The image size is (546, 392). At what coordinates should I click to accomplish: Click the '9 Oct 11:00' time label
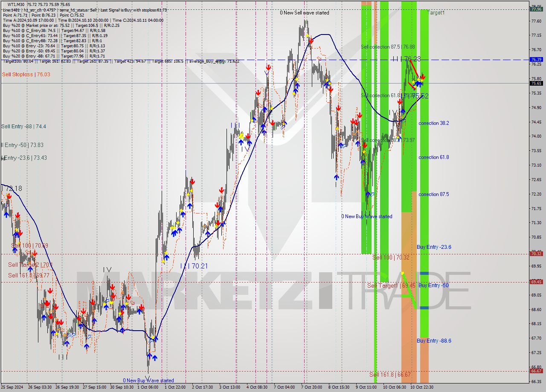(366, 387)
